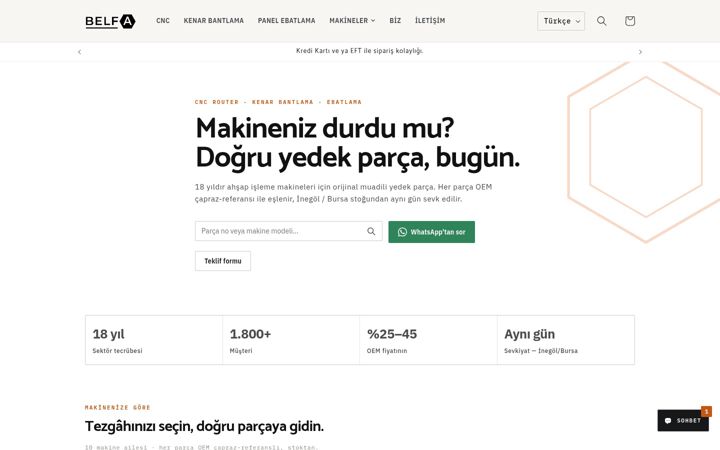720x450 pixels.
Task: Open the Teklif formu button
Action: click(x=223, y=261)
